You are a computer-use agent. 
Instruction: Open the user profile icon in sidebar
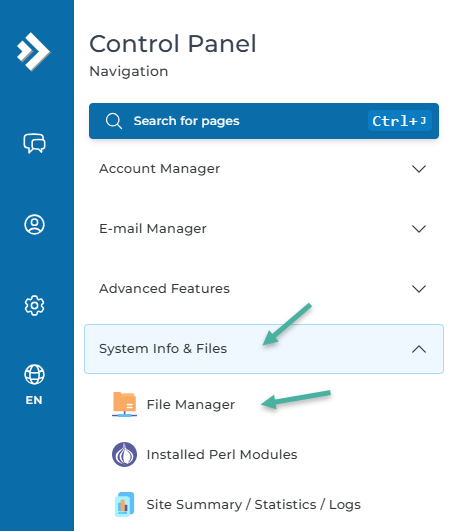[x=34, y=224]
